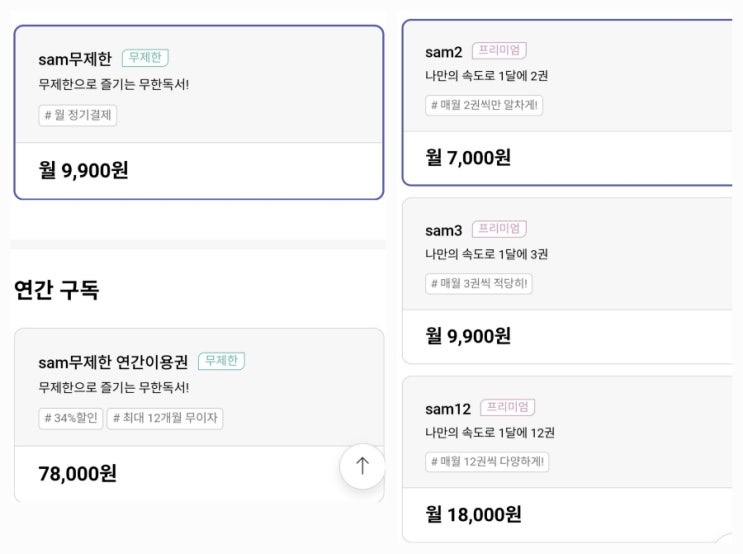Screen dimensions: 743x554
Task: Click the # 매월 12권씩 다양하게! tag
Action: coord(487,462)
